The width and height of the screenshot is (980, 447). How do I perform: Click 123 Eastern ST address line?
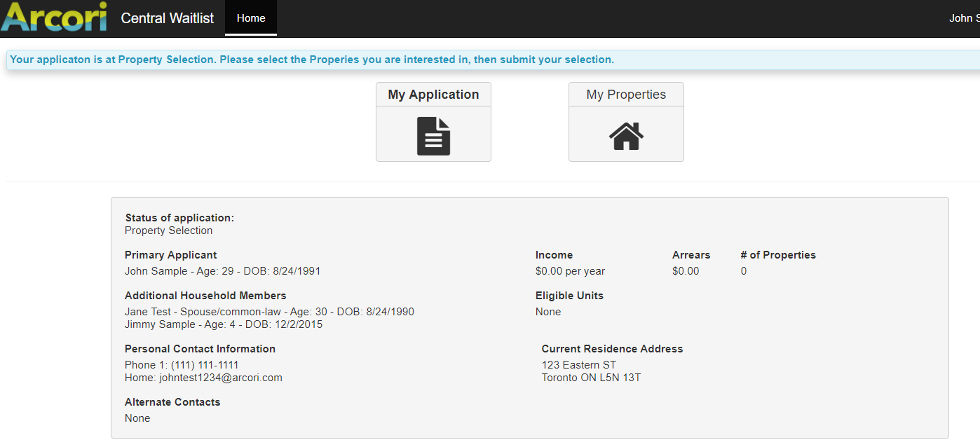(x=579, y=365)
